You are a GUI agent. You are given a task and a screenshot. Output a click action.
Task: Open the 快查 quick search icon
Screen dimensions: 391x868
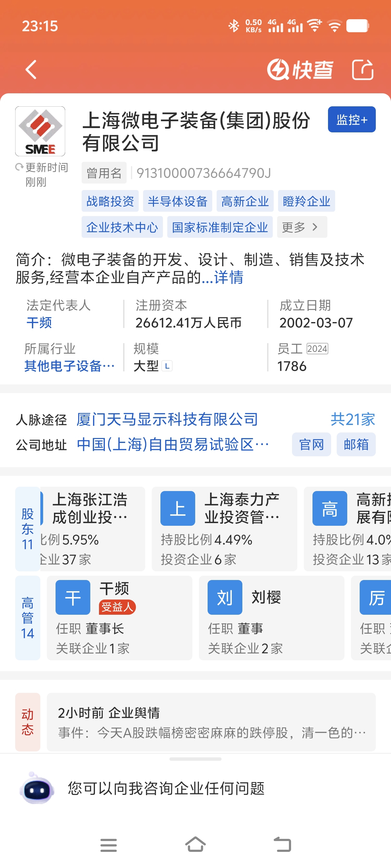click(x=300, y=70)
